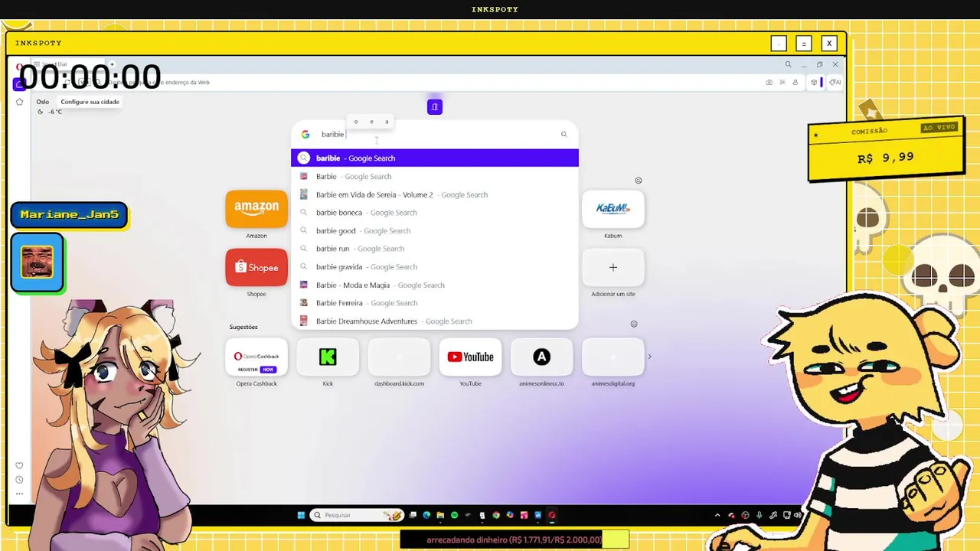Open the YouTube suggestion tile

[x=470, y=357]
